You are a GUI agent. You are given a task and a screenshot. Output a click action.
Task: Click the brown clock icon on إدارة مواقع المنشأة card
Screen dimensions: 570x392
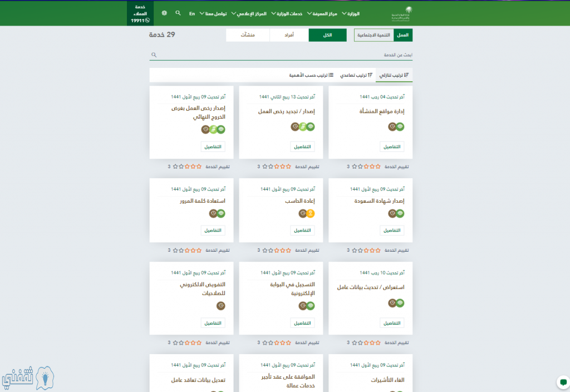coord(392,126)
